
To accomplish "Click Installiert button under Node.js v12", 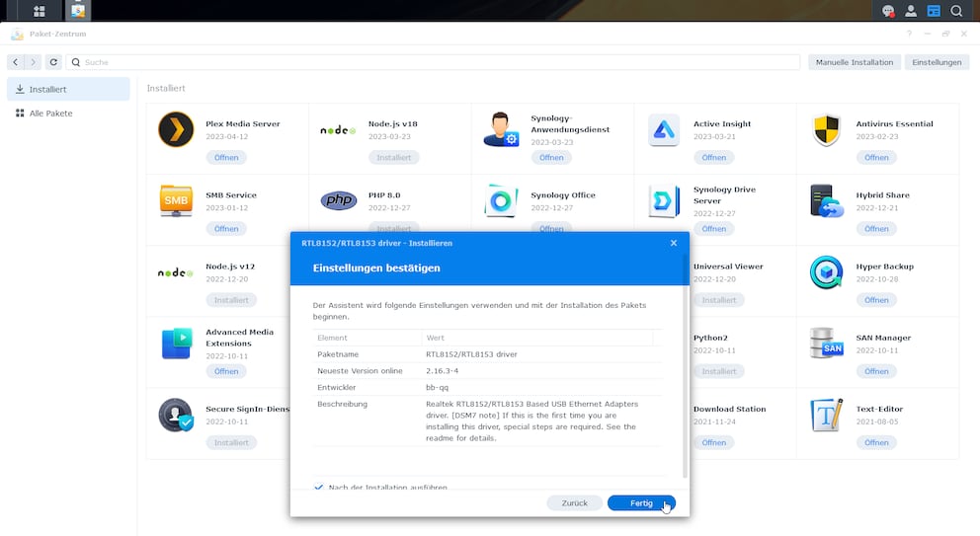I will pos(231,300).
